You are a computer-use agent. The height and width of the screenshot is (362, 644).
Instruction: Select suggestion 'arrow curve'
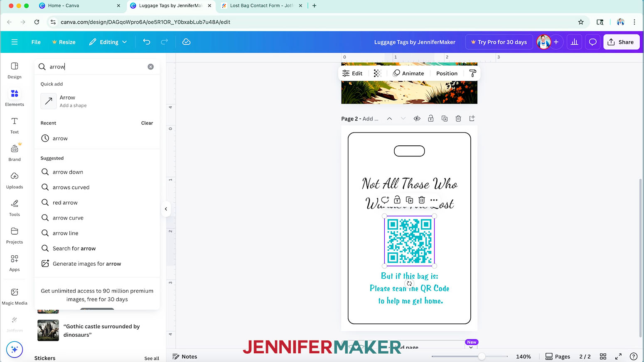point(97,218)
